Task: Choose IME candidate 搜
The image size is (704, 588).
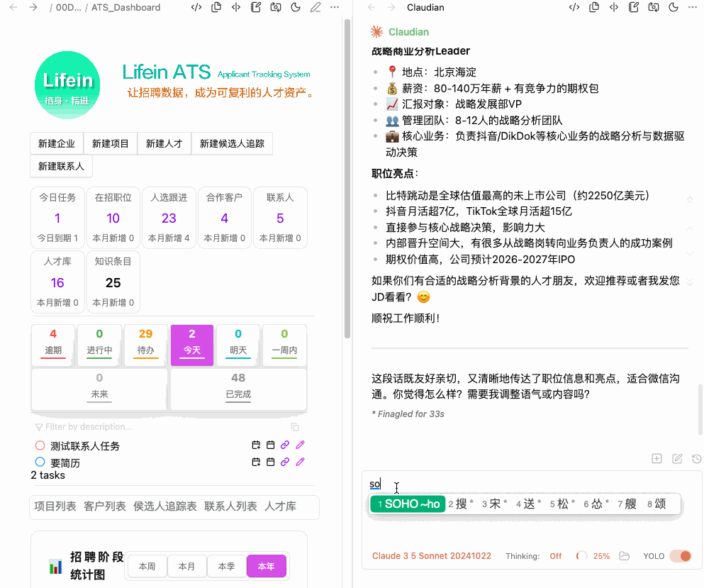Action: pos(461,504)
